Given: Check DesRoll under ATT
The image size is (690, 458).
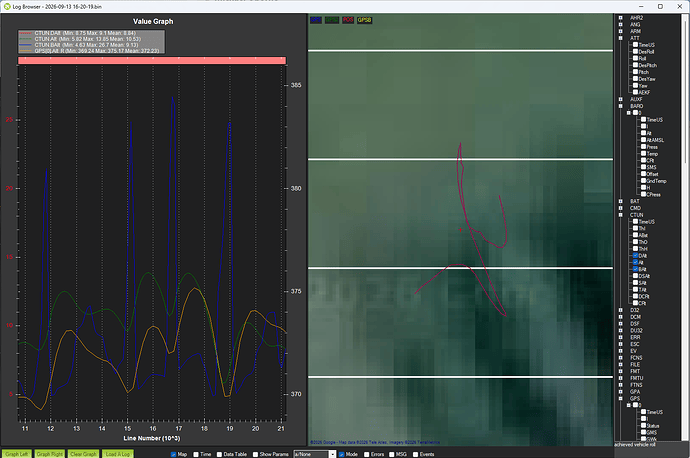Looking at the screenshot, I should 635,51.
